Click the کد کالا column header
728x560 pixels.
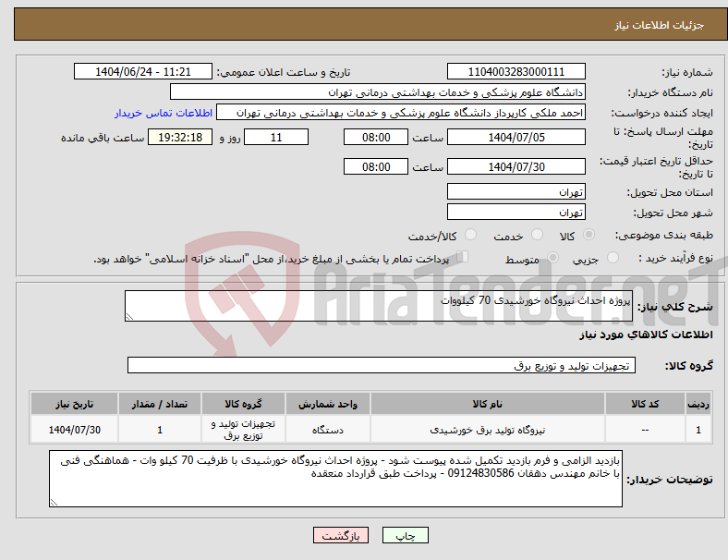point(645,404)
